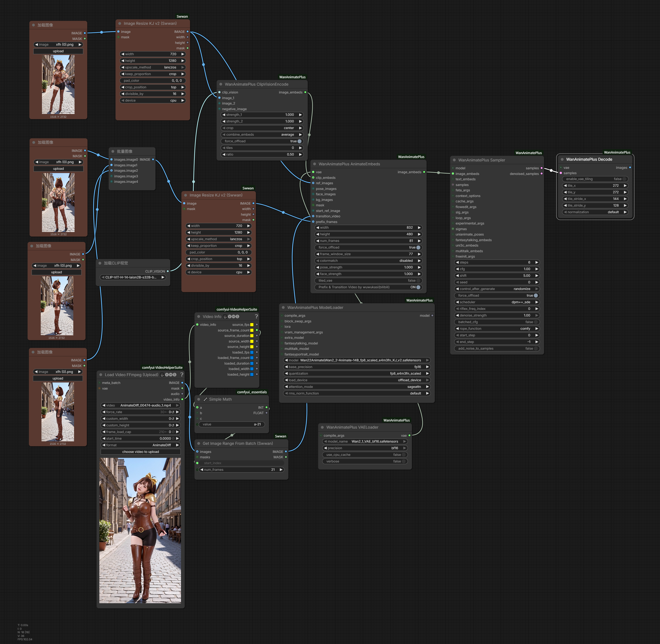Enable tiled_vae in AnimateEmbeds
Screen dimensions: 660x644
coord(368,281)
